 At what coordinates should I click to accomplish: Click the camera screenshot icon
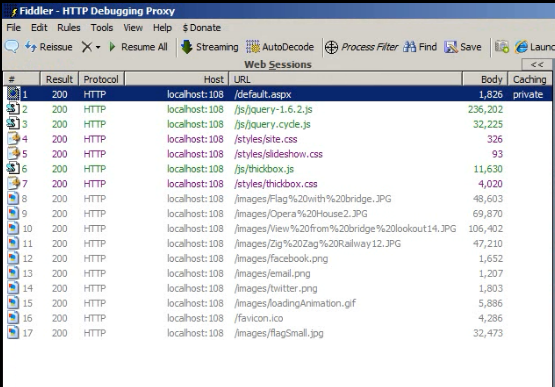[502, 47]
